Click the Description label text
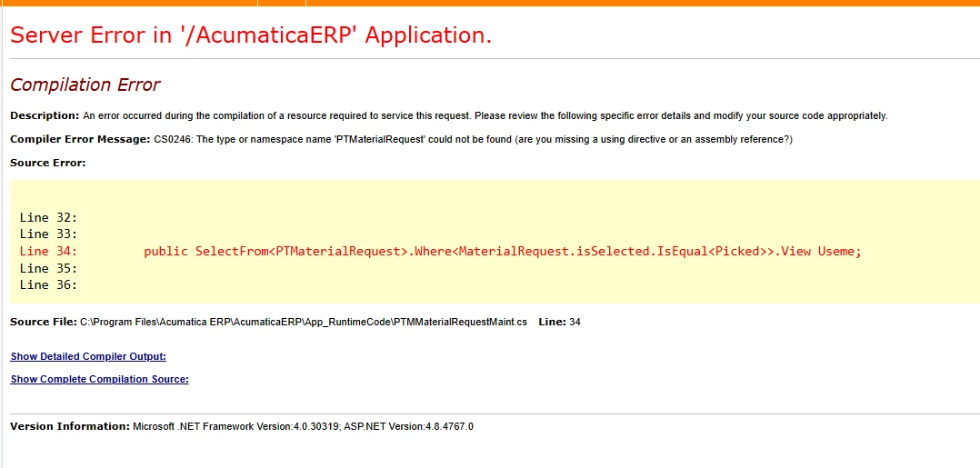980x468 pixels. (45, 115)
